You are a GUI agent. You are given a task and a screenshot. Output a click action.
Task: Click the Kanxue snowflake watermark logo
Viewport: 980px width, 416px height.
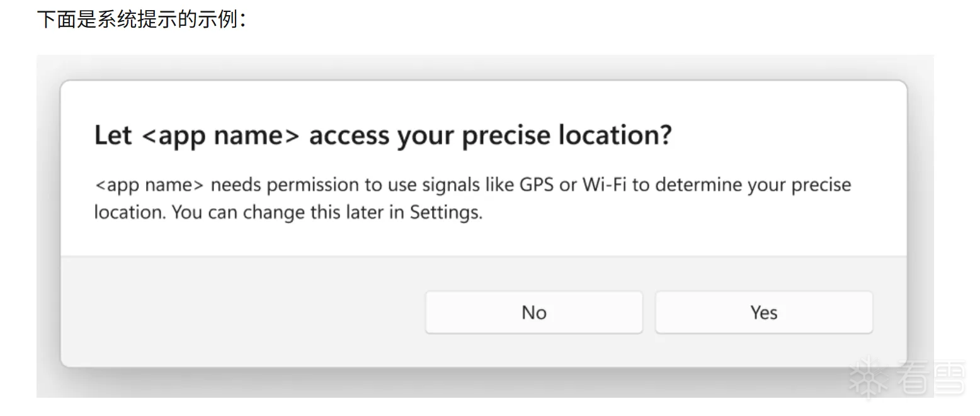tap(870, 377)
